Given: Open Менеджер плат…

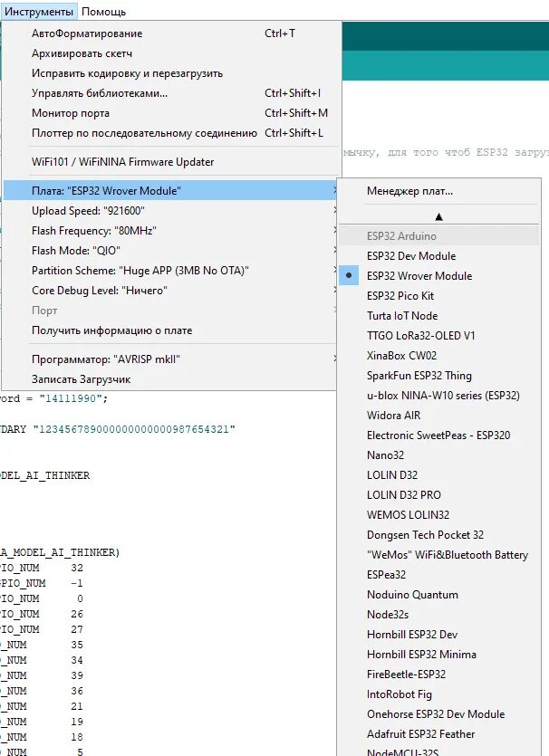Looking at the screenshot, I should pyautogui.click(x=439, y=191).
